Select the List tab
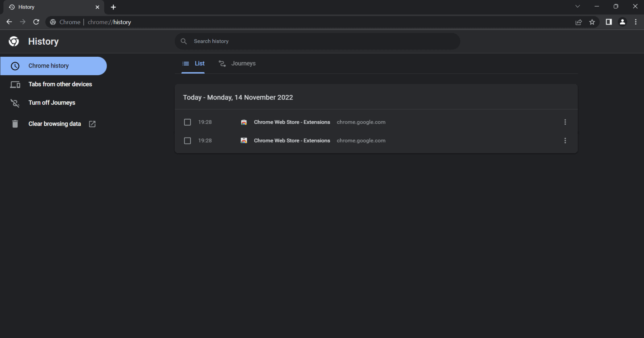644x338 pixels. click(x=194, y=64)
